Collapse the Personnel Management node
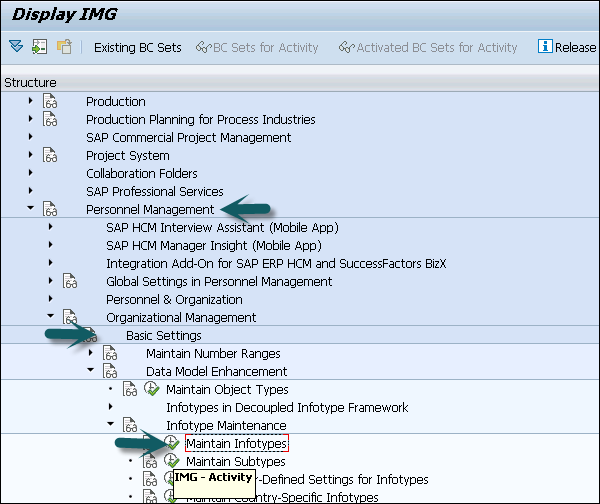Screen dimensions: 600x504 (31, 209)
